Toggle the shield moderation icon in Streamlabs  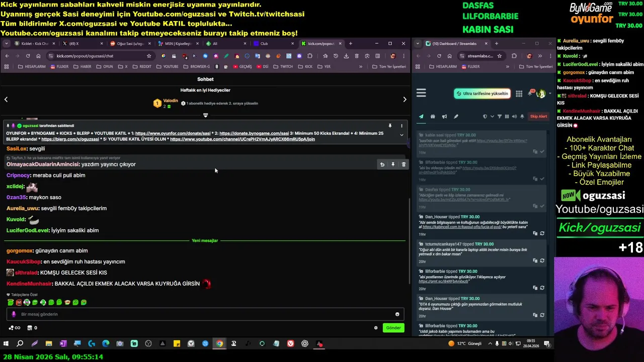point(485,117)
